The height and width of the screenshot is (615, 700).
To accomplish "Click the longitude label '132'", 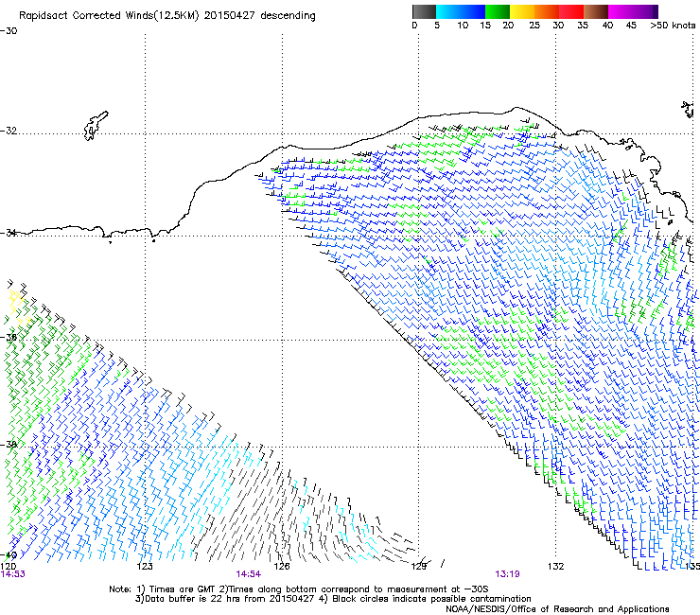I will pyautogui.click(x=555, y=567).
